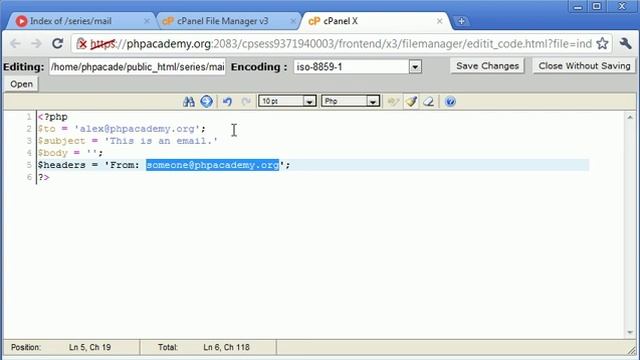Undo the last edit
This screenshot has height=360, width=640.
pos(227,101)
